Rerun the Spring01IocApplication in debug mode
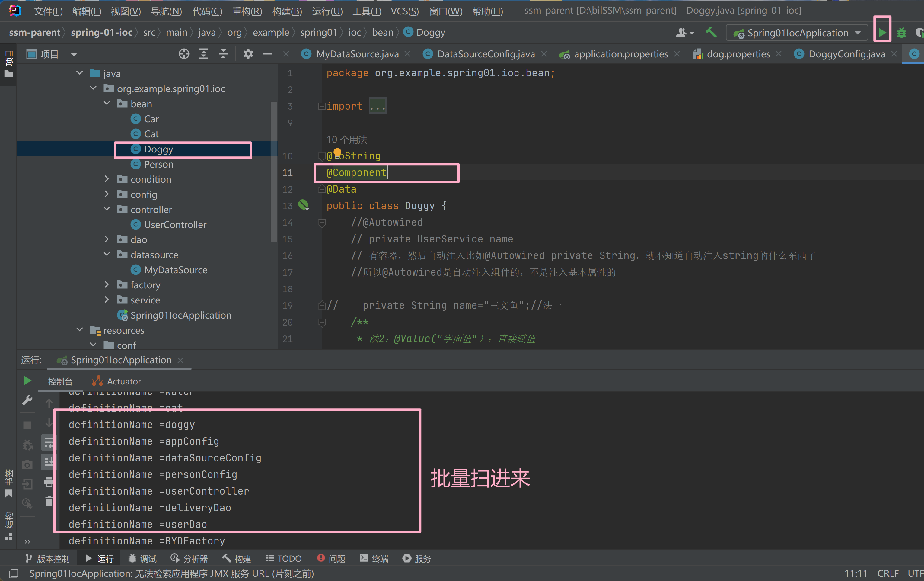 [27, 445]
